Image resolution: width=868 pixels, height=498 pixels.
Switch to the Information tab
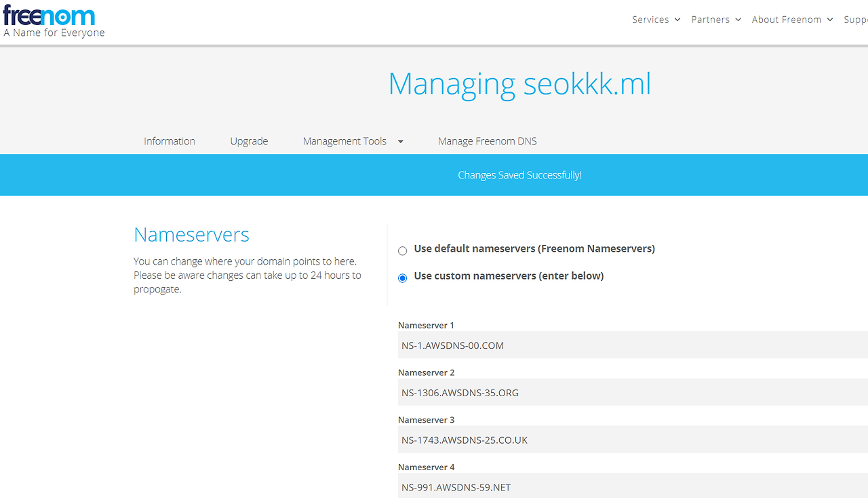click(x=170, y=141)
